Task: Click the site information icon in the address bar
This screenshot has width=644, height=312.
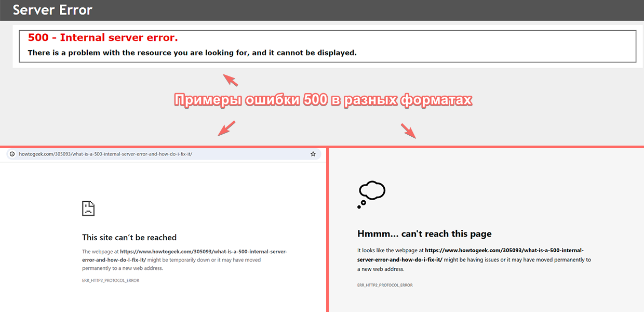Action: click(12, 154)
